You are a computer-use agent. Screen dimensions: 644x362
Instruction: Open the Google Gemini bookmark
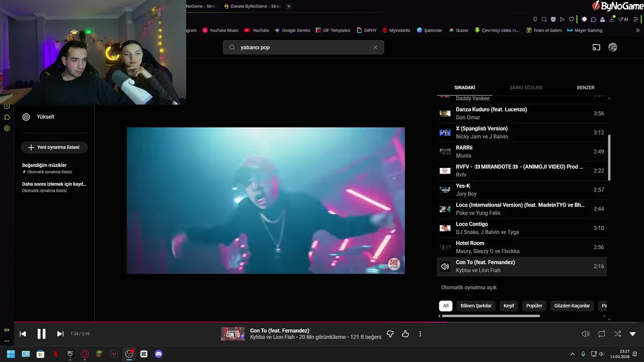[x=292, y=30]
